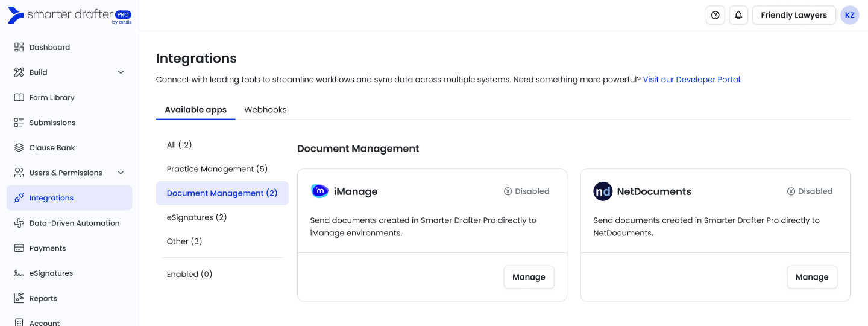Switch to the Webhooks tab
This screenshot has width=868, height=326.
point(265,110)
